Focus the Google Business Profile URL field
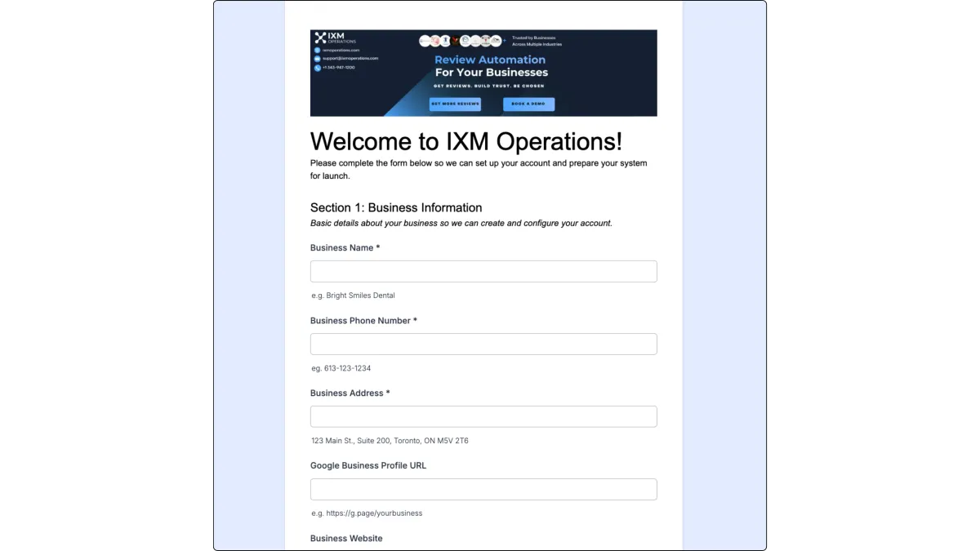980x551 pixels. pyautogui.click(x=483, y=489)
